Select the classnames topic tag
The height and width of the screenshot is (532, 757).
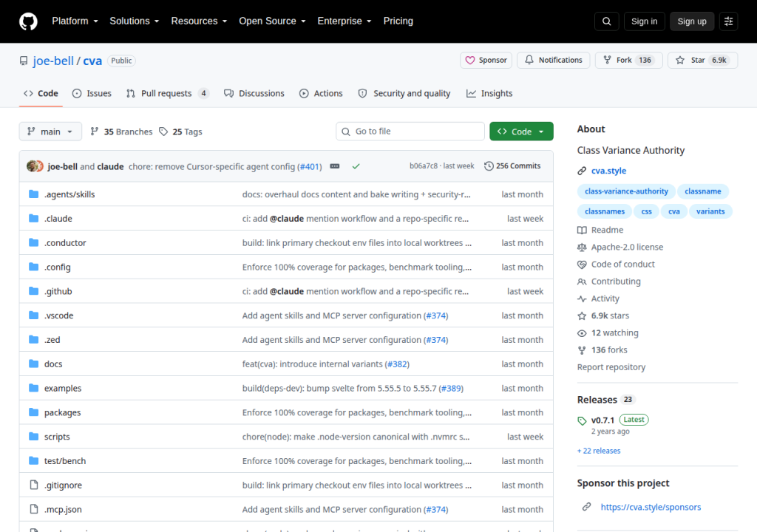tap(605, 211)
